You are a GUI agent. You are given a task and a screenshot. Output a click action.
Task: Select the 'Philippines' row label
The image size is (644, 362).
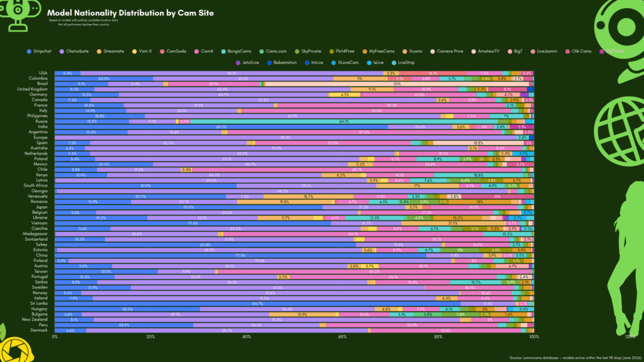coord(37,116)
